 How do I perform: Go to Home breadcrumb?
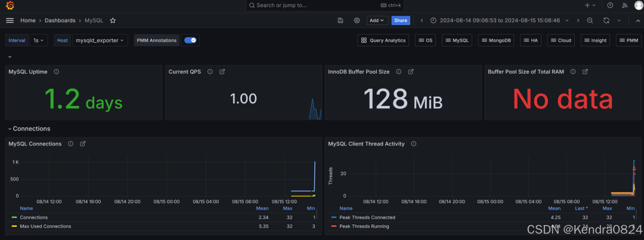[28, 20]
